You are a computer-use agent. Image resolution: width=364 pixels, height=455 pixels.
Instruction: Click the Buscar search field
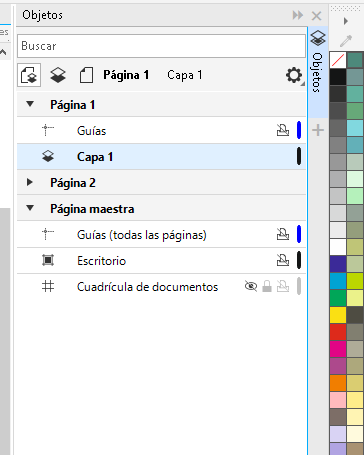tap(161, 46)
